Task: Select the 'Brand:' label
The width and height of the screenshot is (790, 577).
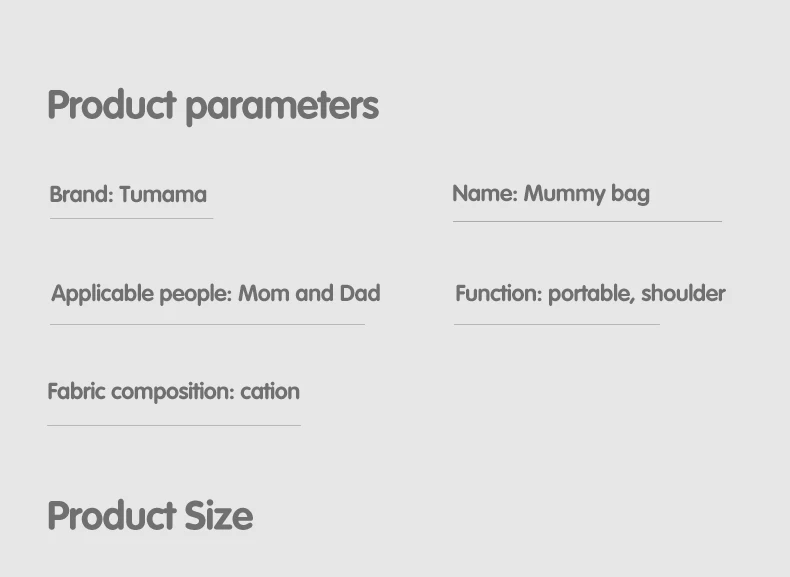Action: (x=82, y=195)
